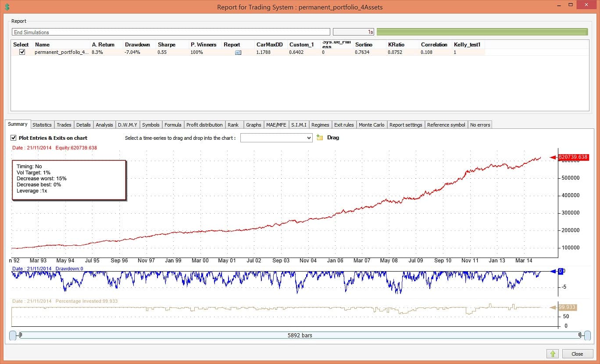Click the Select column header
This screenshot has width=600, height=364.
pyautogui.click(x=22, y=45)
